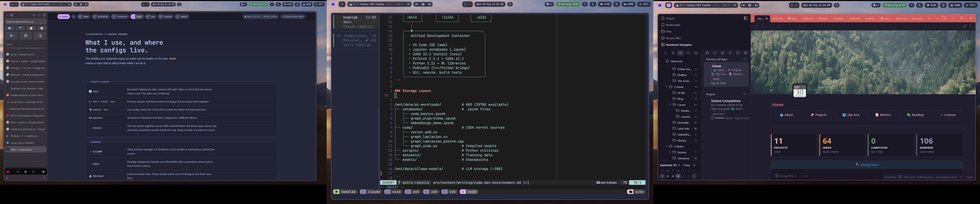The width and height of the screenshot is (980, 204).
Task: Open the Courses link on the _Home note
Action: 947,115
